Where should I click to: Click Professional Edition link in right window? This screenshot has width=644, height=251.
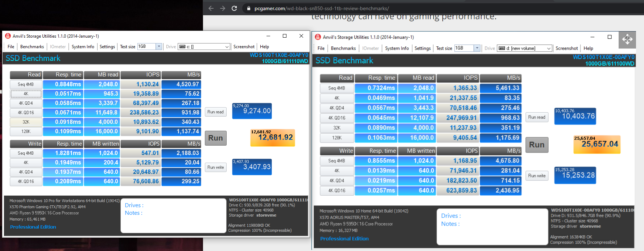click(344, 239)
